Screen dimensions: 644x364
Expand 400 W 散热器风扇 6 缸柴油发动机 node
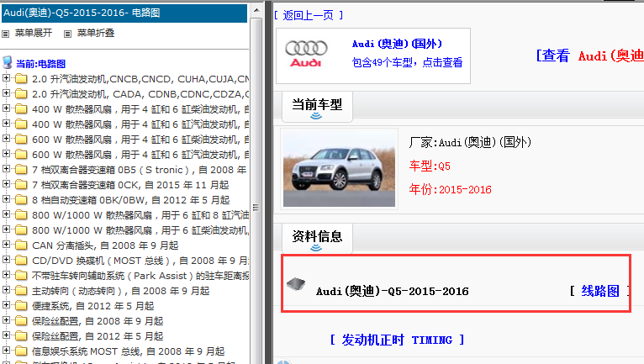tap(6, 108)
